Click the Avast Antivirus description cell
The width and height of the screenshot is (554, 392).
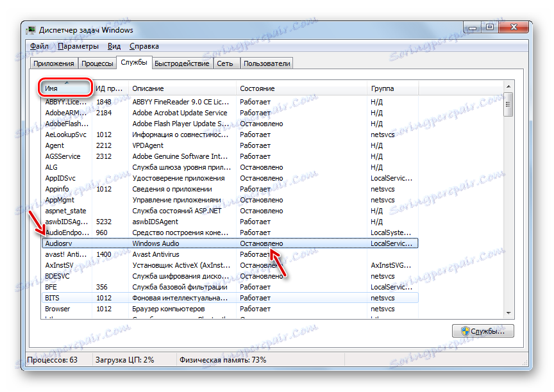(155, 254)
